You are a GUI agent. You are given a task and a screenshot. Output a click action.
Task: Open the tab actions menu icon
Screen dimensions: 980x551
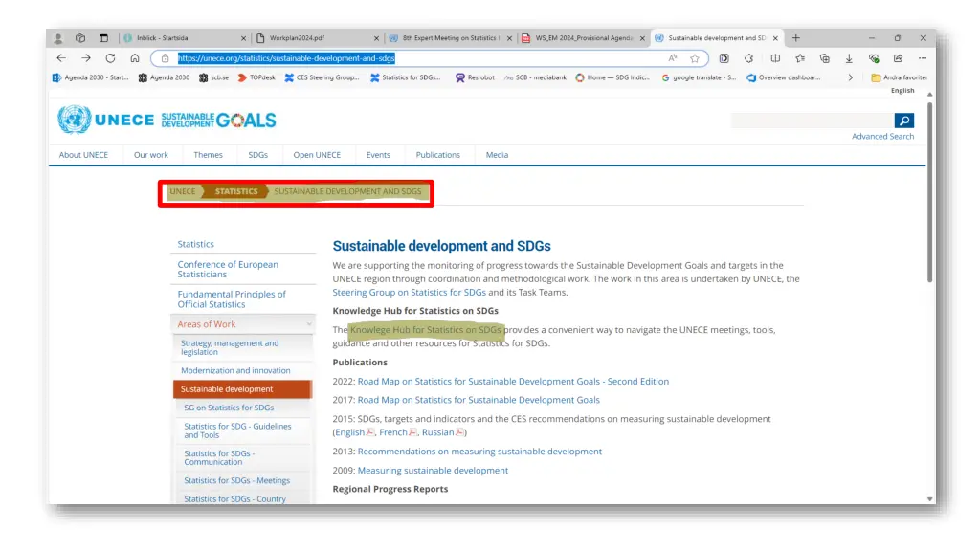tap(103, 38)
